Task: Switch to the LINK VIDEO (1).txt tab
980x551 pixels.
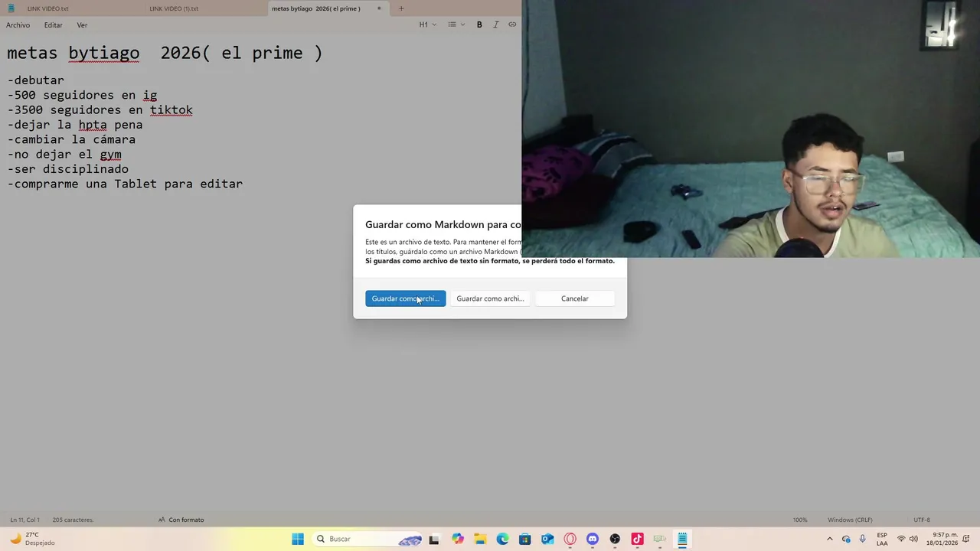Action: pos(174,8)
